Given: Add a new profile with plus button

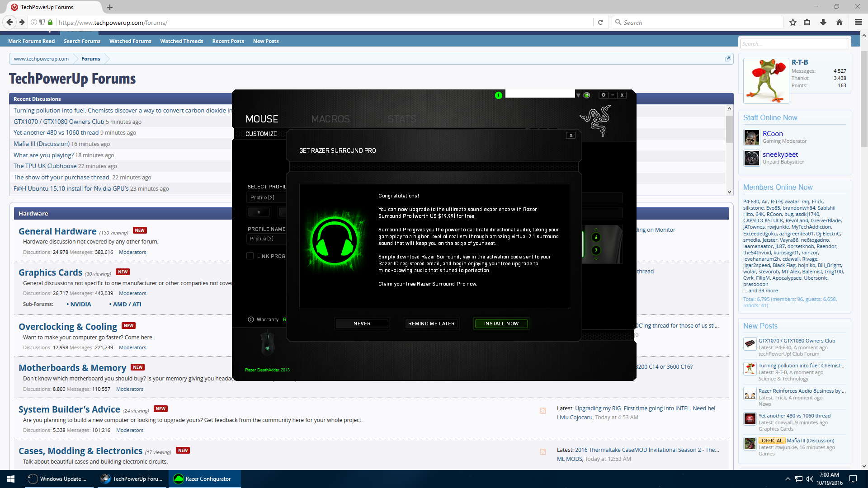Looking at the screenshot, I should (x=259, y=212).
